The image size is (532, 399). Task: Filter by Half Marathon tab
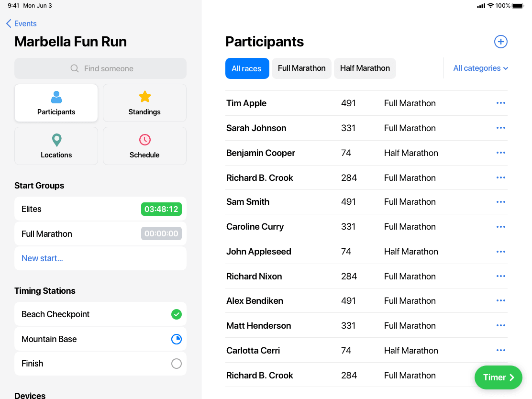(365, 68)
